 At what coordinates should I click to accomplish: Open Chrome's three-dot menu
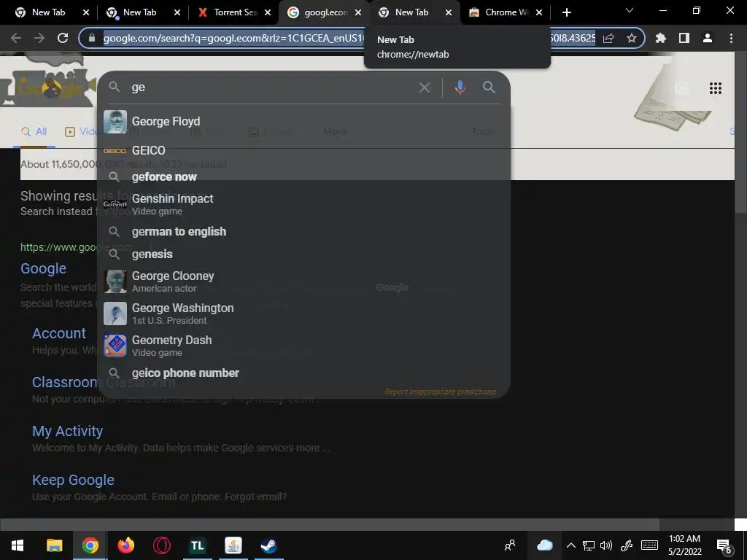click(x=731, y=38)
